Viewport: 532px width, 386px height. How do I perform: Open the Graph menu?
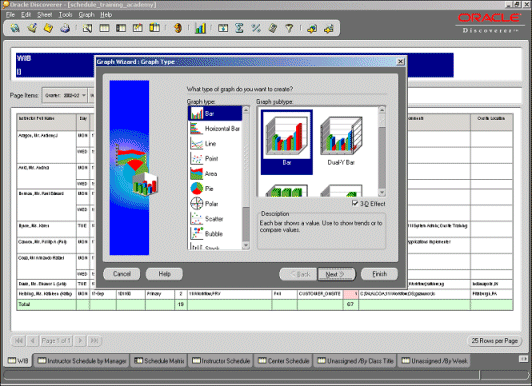pyautogui.click(x=86, y=15)
